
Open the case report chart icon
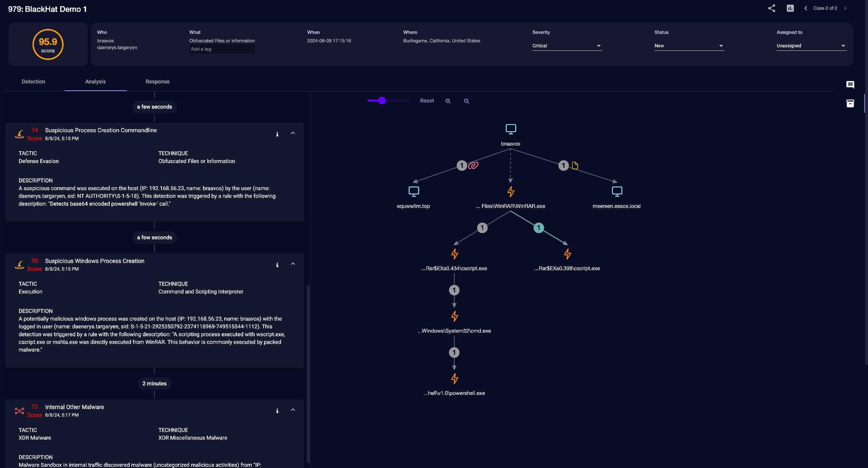click(790, 8)
